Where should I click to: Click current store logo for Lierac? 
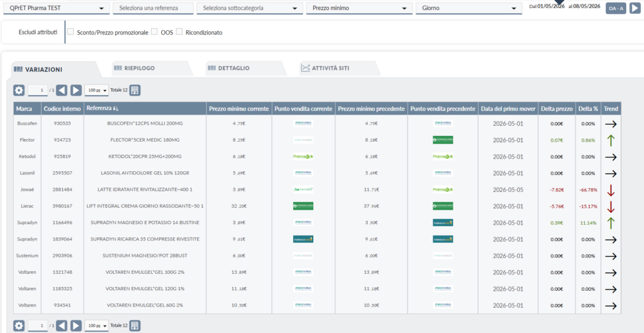303,206
